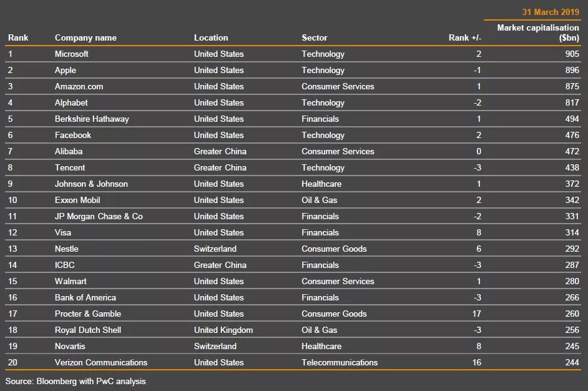This screenshot has width=588, height=391.
Task: Click 'Healthcare' in the Johnson & Johnson row
Action: coord(321,184)
